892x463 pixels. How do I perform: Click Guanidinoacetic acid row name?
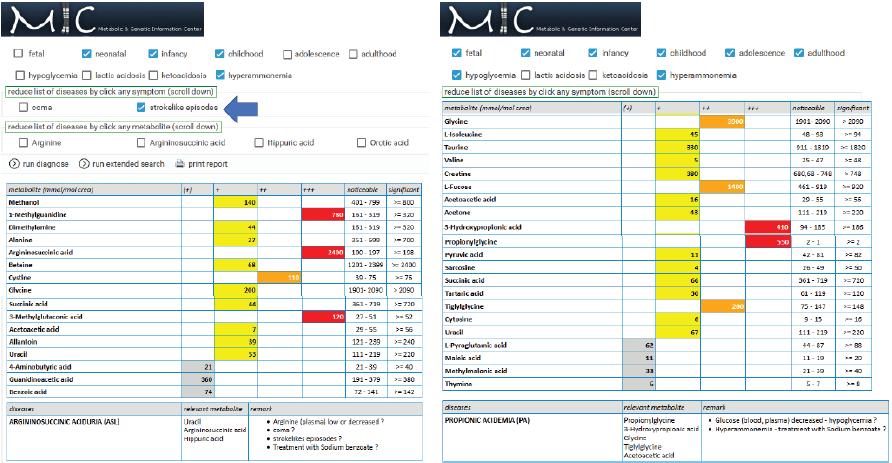pyautogui.click(x=41, y=379)
